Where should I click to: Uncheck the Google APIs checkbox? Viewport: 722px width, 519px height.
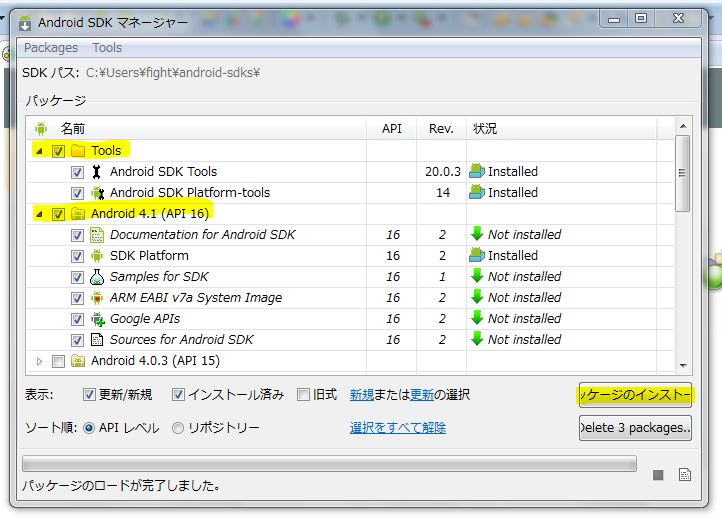77,319
